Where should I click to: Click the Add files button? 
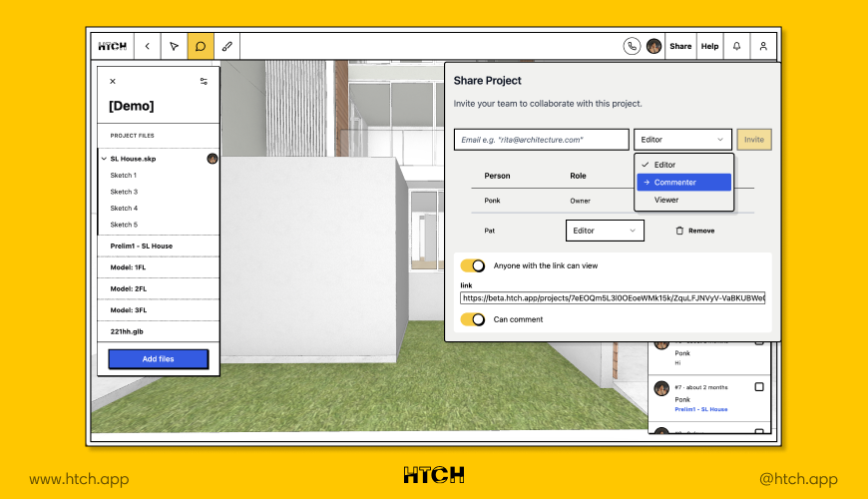[158, 359]
